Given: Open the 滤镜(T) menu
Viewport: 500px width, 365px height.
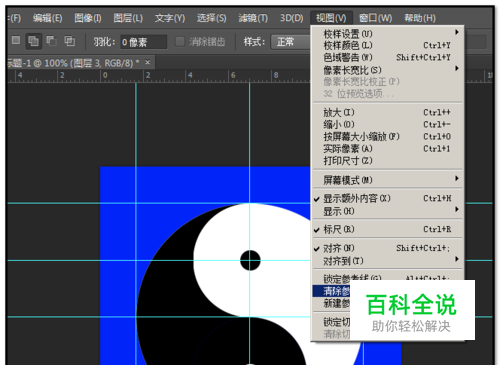Looking at the screenshot, I should [x=253, y=18].
